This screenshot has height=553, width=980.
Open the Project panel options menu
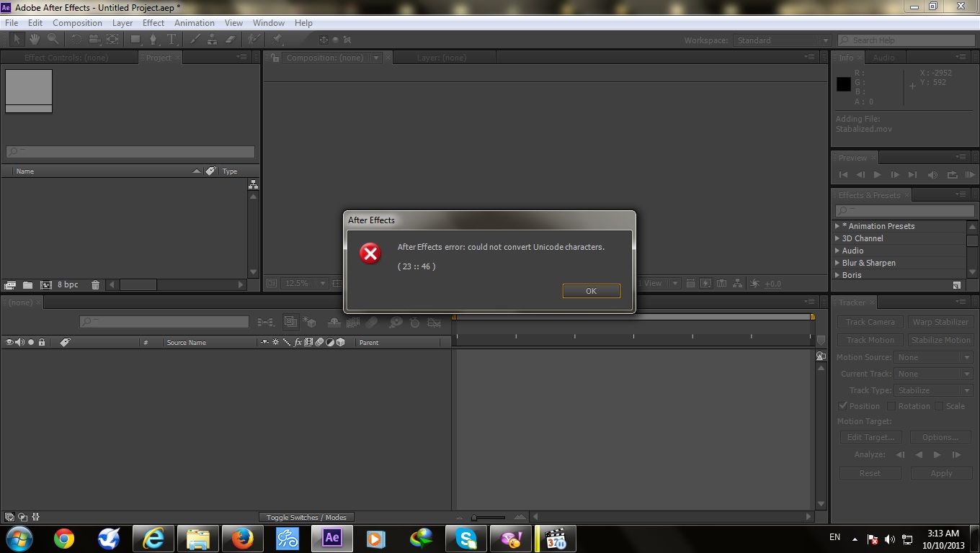[242, 56]
